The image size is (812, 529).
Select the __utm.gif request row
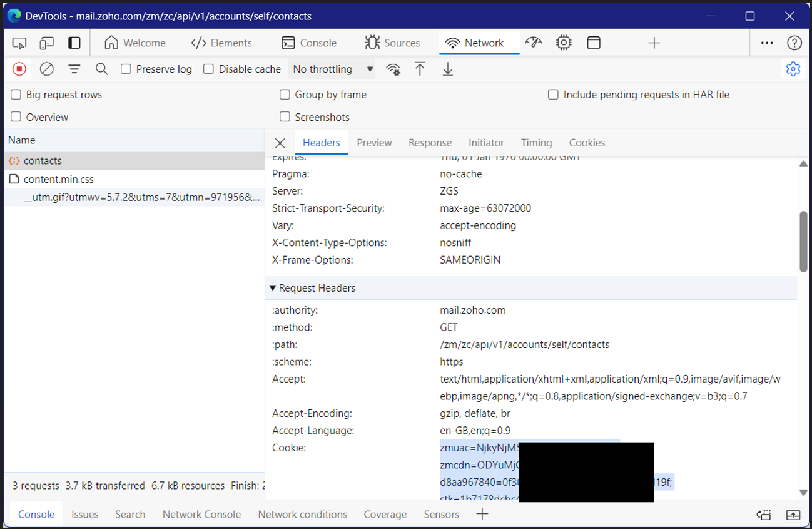click(x=134, y=197)
